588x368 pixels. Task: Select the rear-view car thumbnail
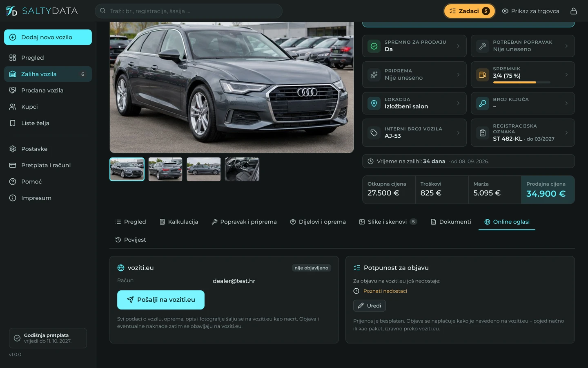pyautogui.click(x=165, y=169)
